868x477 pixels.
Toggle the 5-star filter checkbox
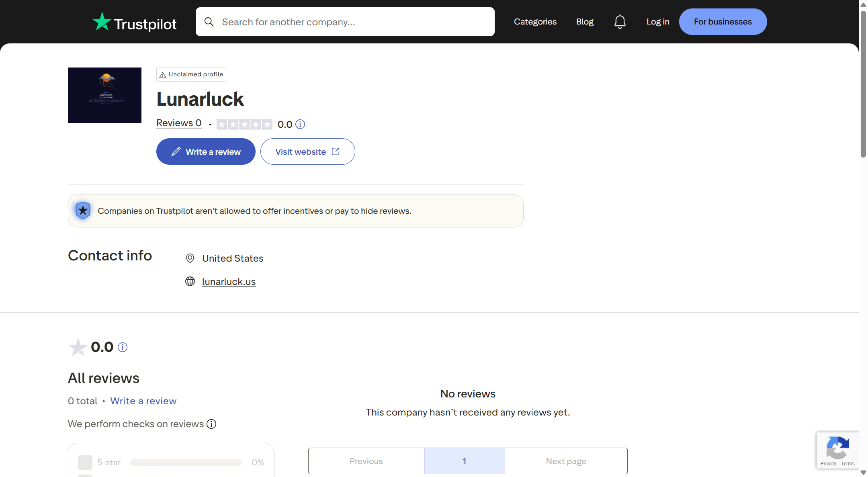coord(85,463)
